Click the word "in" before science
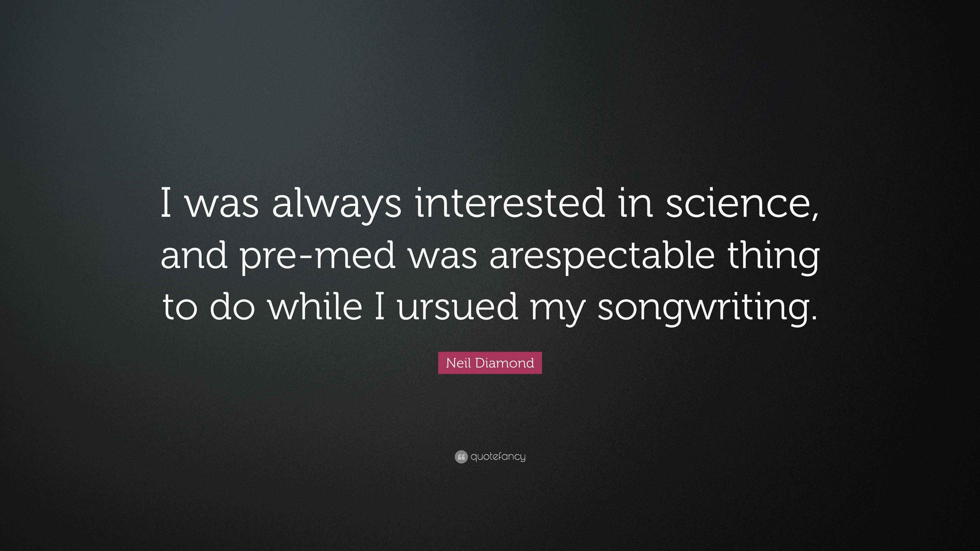This screenshot has width=980, height=551. coord(636,203)
